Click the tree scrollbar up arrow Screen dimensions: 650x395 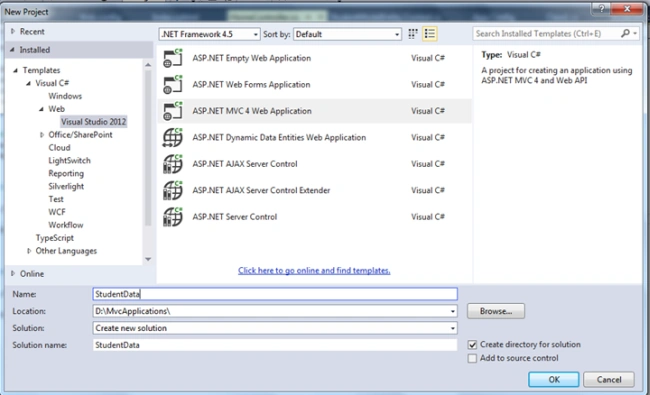[x=148, y=65]
